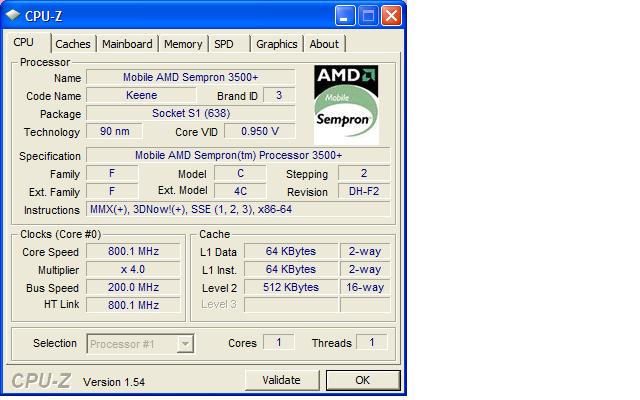Click the processor Name field
The width and height of the screenshot is (640, 400).
tap(191, 77)
